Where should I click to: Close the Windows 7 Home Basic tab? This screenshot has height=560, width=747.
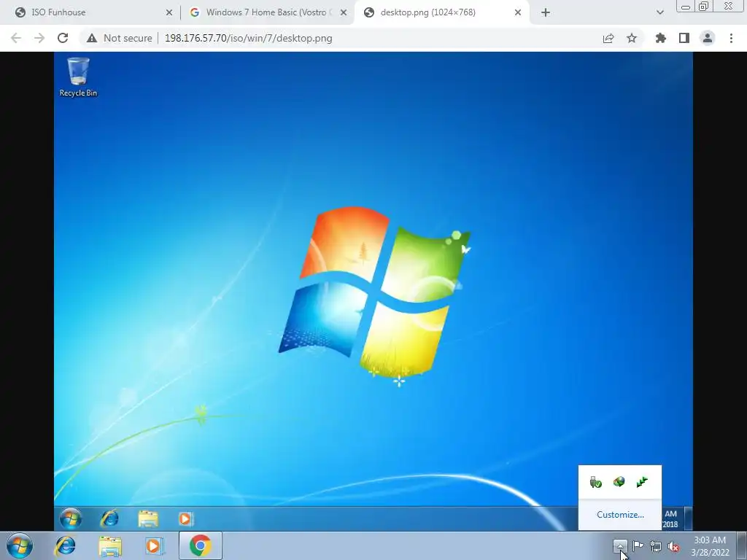343,13
